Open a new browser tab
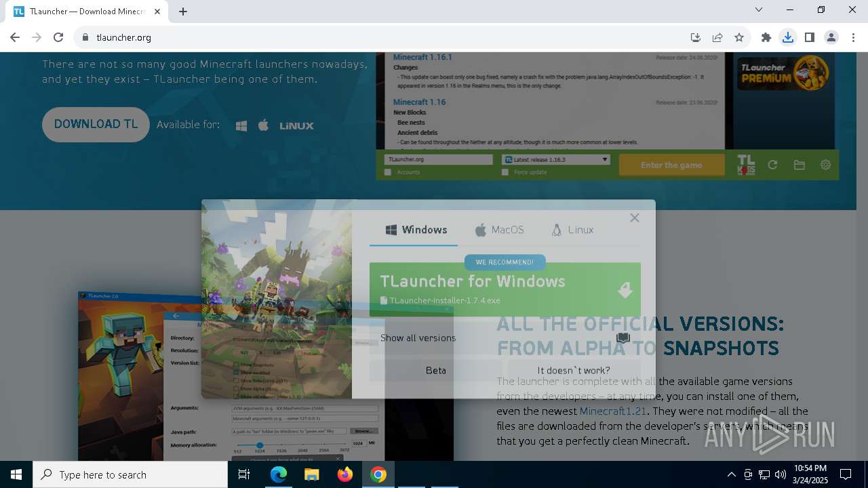The width and height of the screenshot is (868, 488). point(183,12)
